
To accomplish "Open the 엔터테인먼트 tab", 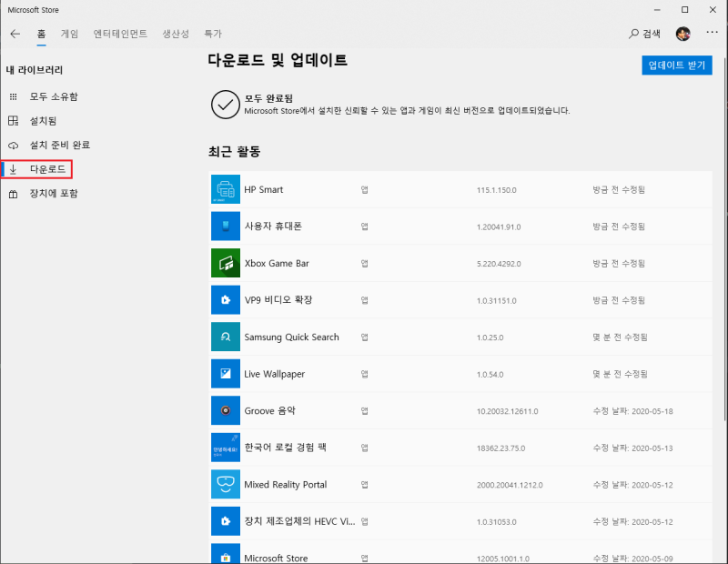I will (118, 33).
